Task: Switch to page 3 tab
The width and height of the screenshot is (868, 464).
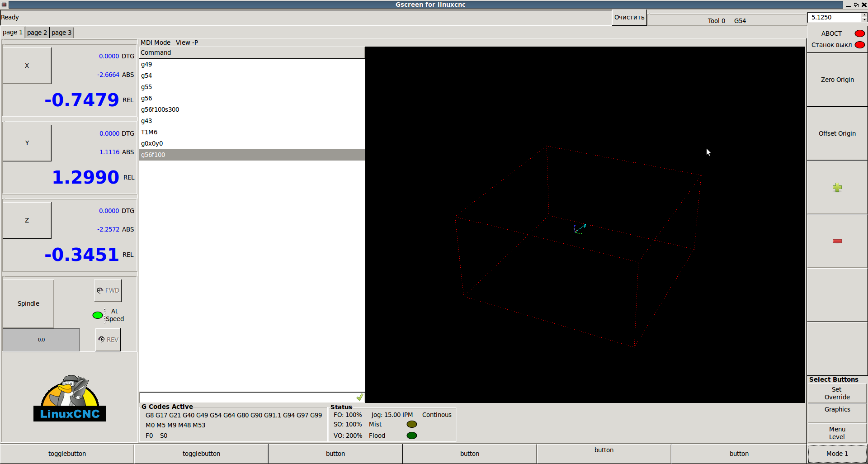Action: [61, 32]
